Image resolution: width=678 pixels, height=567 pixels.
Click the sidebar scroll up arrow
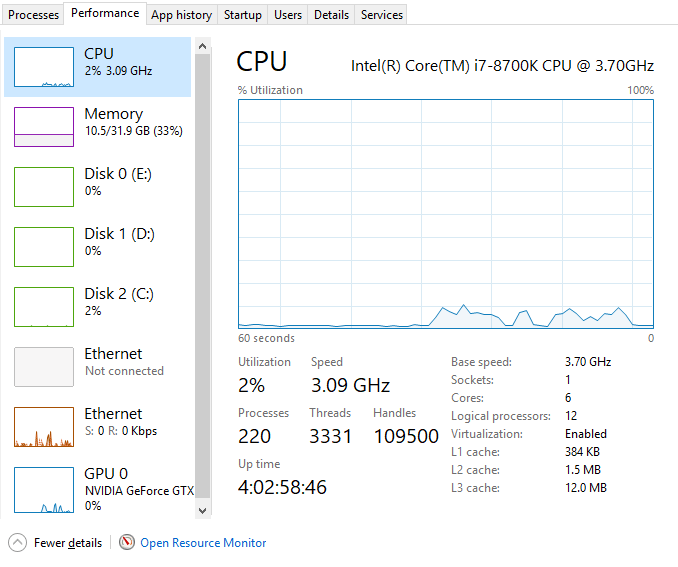pos(202,46)
